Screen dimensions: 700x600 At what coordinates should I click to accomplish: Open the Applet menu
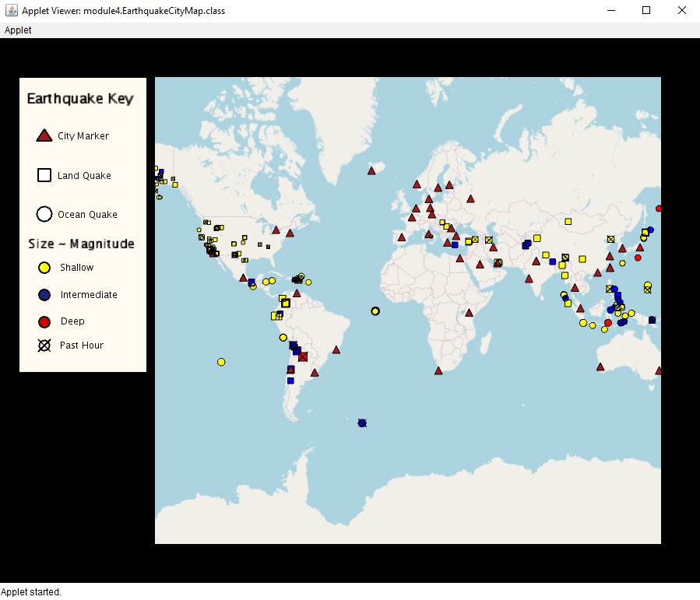click(17, 30)
